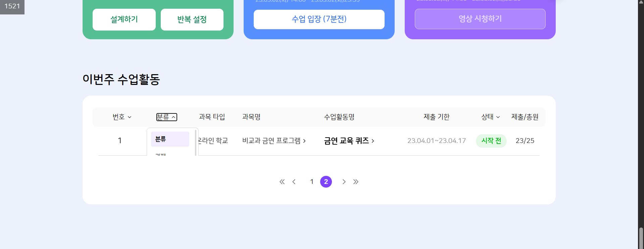This screenshot has width=644, height=249.
Task: Click the page's vertical scrollbar thumb
Action: pyautogui.click(x=641, y=238)
